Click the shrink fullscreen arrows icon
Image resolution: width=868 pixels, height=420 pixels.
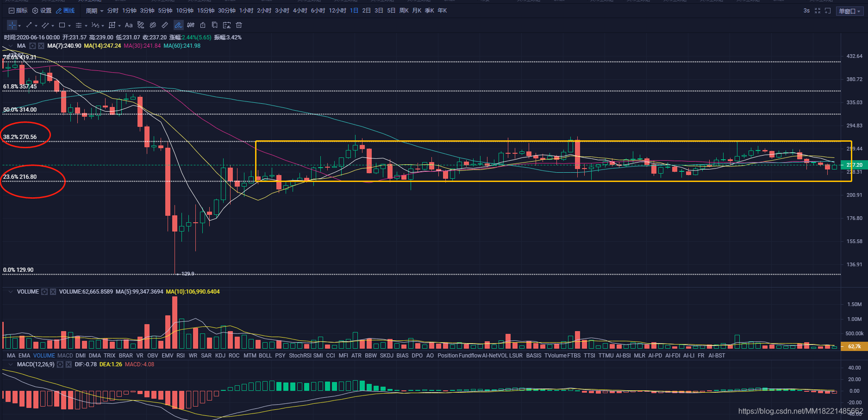(x=818, y=10)
